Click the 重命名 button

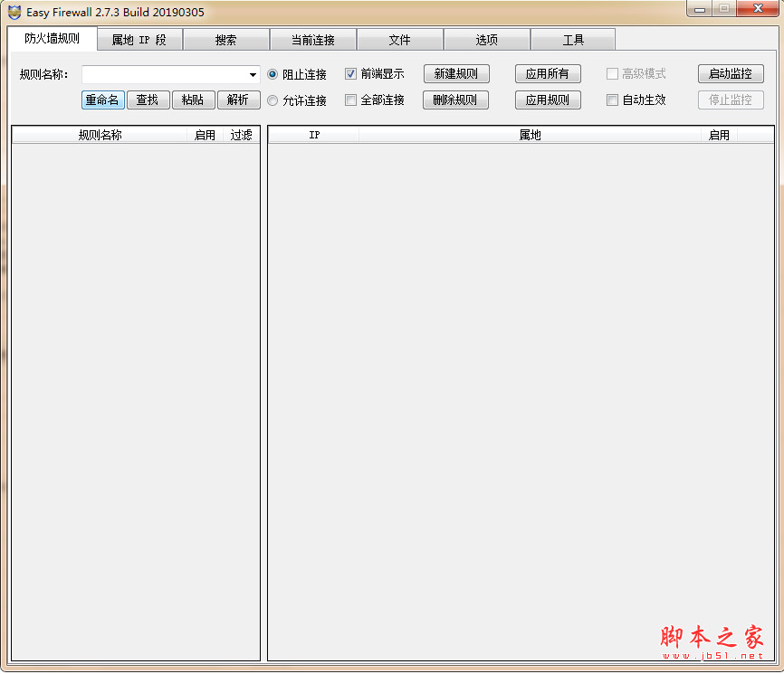102,100
